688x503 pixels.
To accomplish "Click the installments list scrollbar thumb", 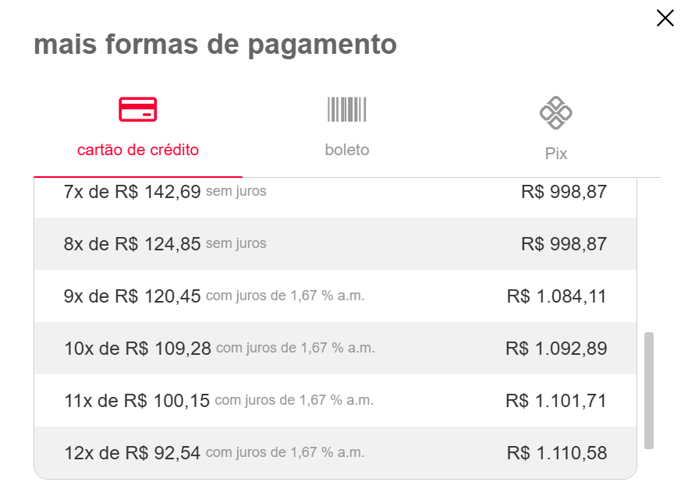I will coord(649,391).
